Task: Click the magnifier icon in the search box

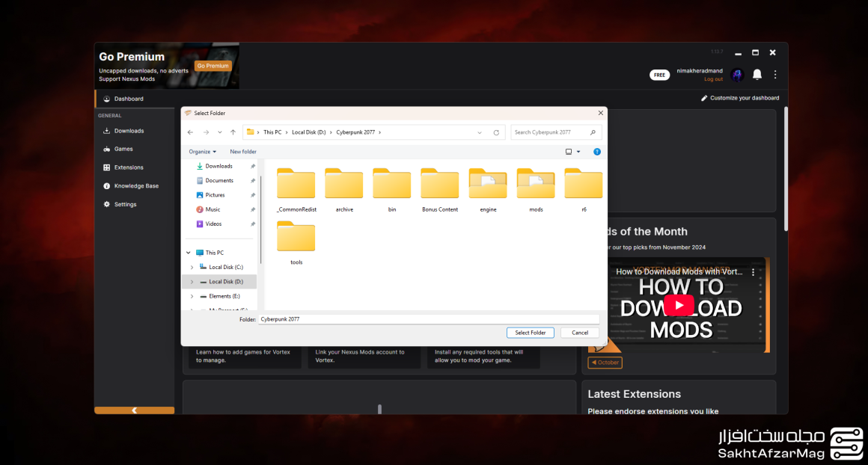Action: 593,133
